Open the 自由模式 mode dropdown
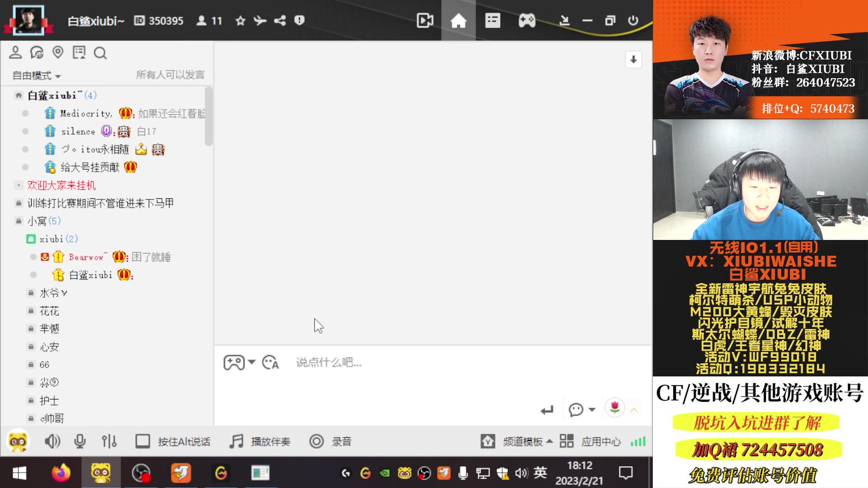868x488 pixels. pyautogui.click(x=36, y=75)
